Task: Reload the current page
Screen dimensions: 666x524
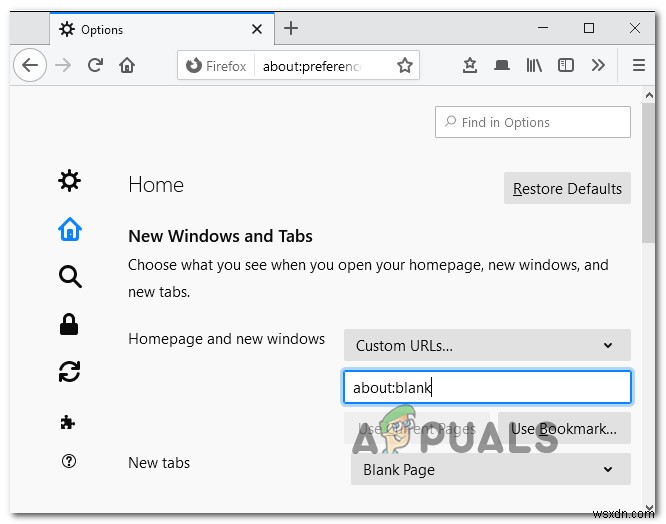Action: (95, 65)
